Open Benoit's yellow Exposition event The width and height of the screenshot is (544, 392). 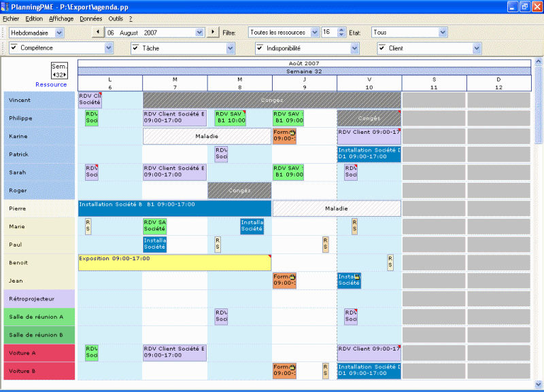click(x=173, y=263)
